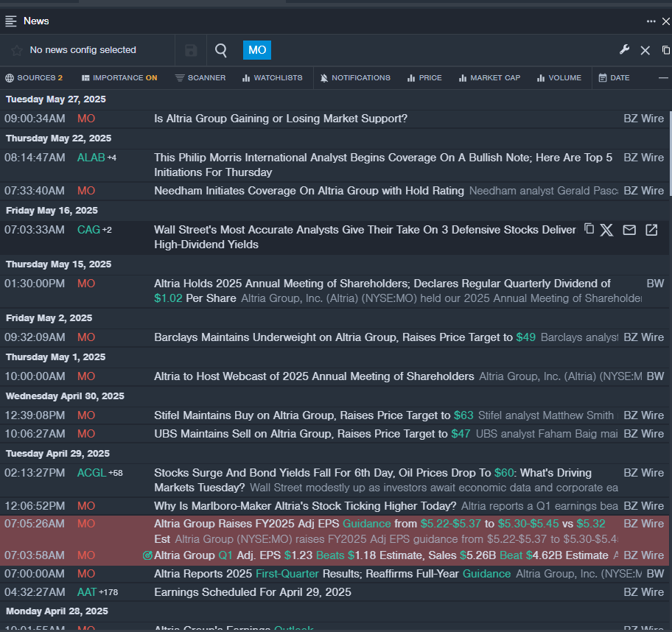Open news search with the magnifier icon
This screenshot has width=672, height=632.
pyautogui.click(x=221, y=50)
